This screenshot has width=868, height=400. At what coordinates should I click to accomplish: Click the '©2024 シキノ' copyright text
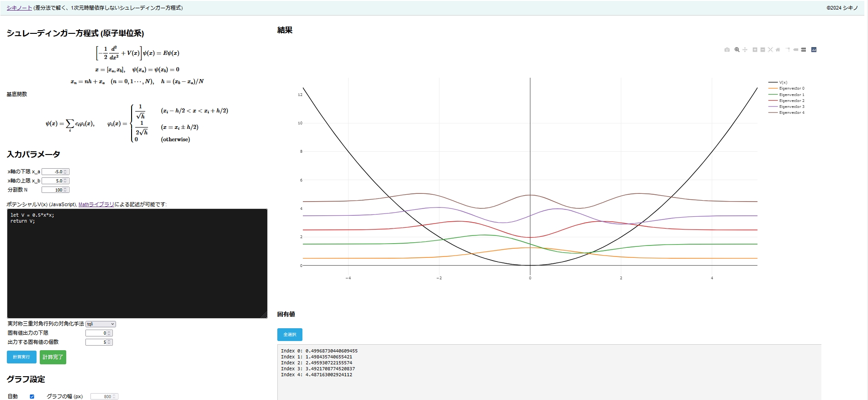[x=842, y=8]
